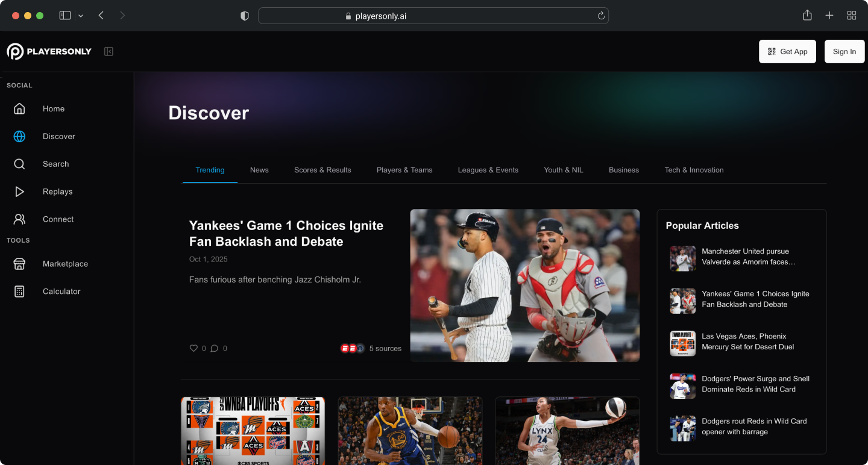The width and height of the screenshot is (868, 465).
Task: Collapse the left sidebar panel
Action: tap(108, 52)
